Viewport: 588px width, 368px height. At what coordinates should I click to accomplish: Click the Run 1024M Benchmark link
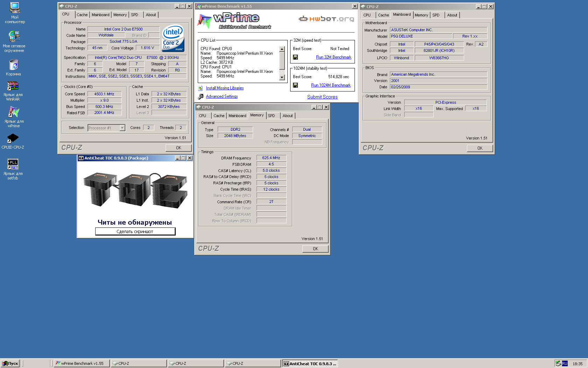click(x=331, y=85)
